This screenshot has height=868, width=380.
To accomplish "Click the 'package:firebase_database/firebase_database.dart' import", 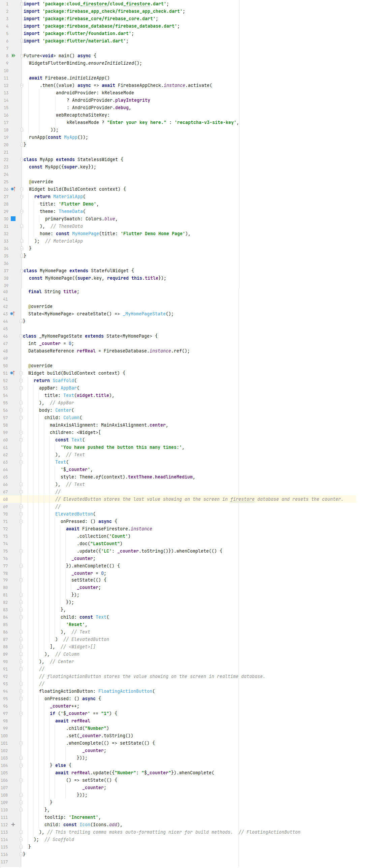I will point(109,26).
